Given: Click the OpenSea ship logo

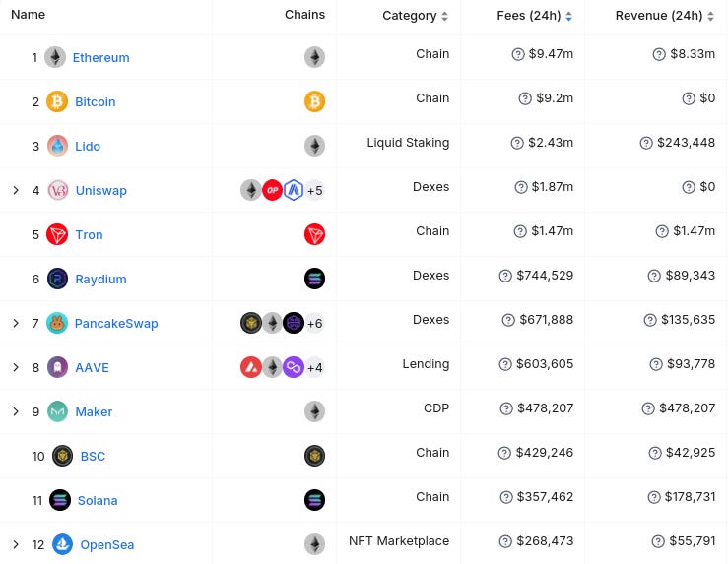Looking at the screenshot, I should 63,544.
